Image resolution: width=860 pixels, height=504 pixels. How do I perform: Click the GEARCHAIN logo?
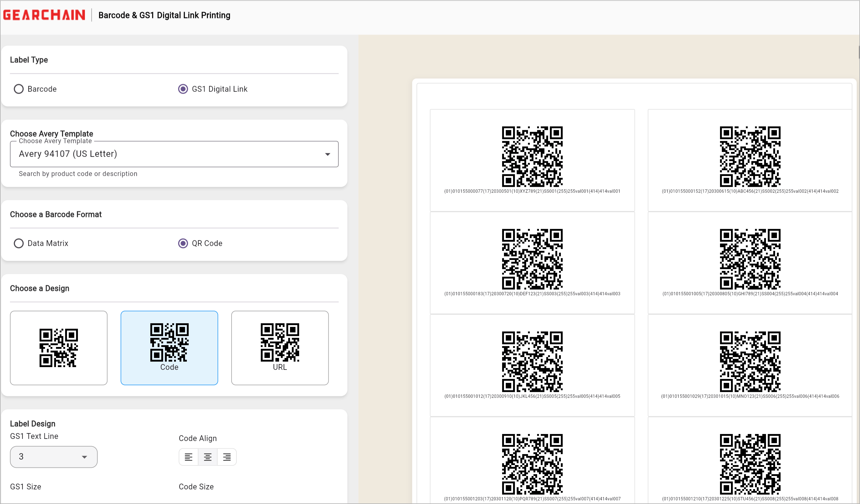44,15
